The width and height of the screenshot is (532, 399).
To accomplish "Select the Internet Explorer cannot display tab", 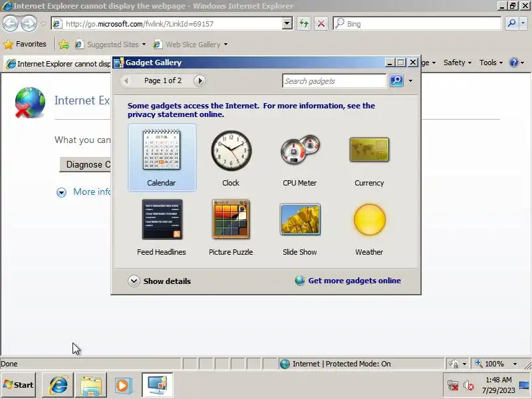I will point(59,64).
